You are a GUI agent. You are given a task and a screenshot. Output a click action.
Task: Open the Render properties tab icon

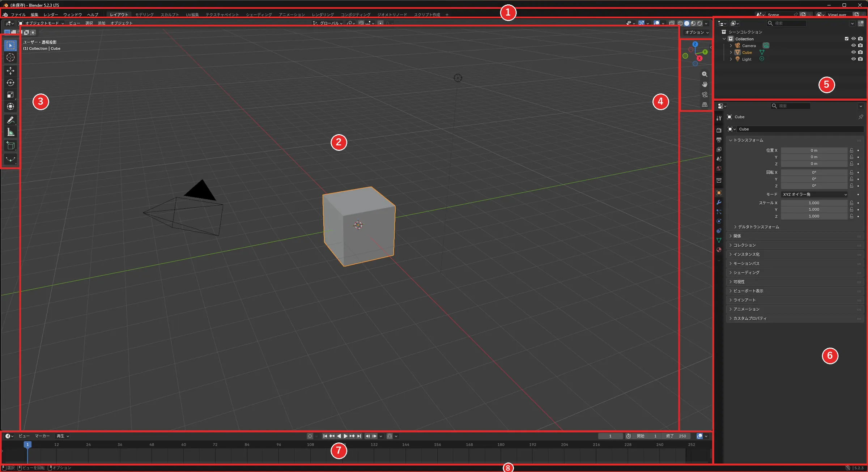tap(719, 130)
